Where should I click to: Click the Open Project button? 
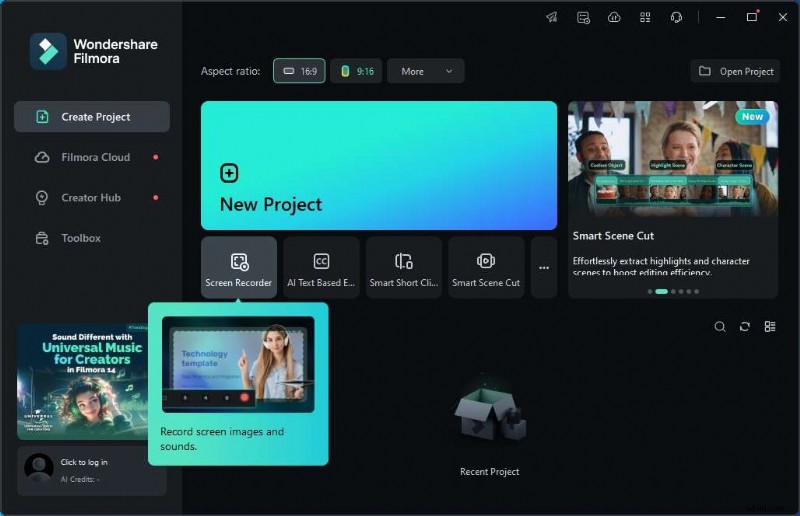coord(736,71)
